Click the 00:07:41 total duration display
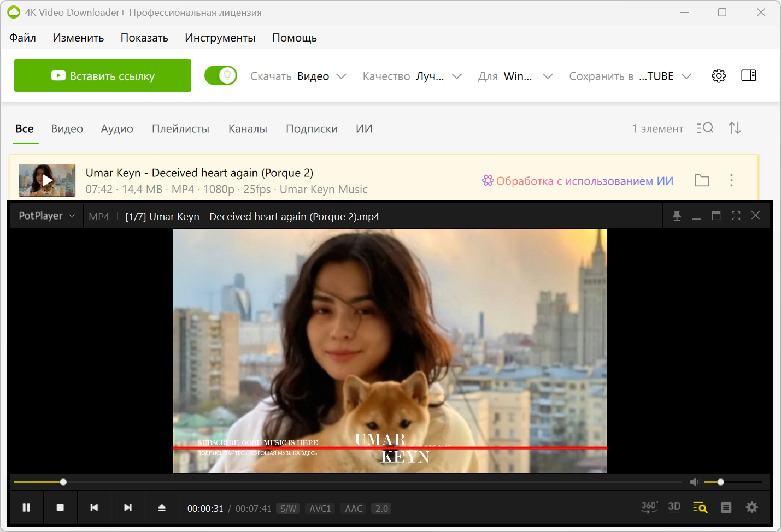 point(254,509)
